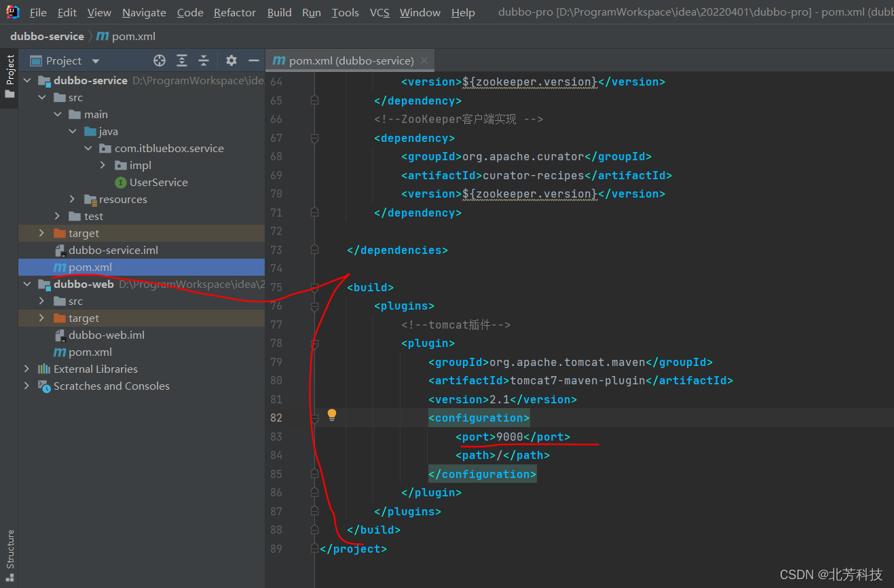
Task: Open the View menu
Action: (x=99, y=12)
